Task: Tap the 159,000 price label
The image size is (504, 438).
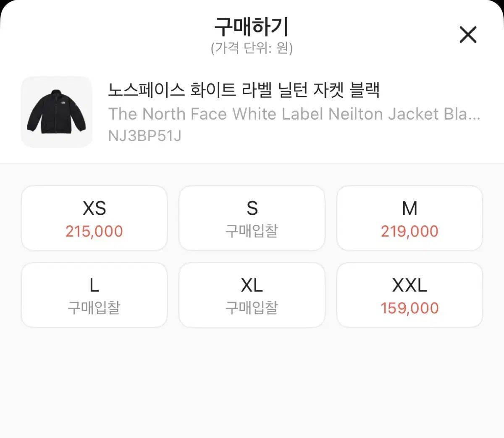Action: 409,308
